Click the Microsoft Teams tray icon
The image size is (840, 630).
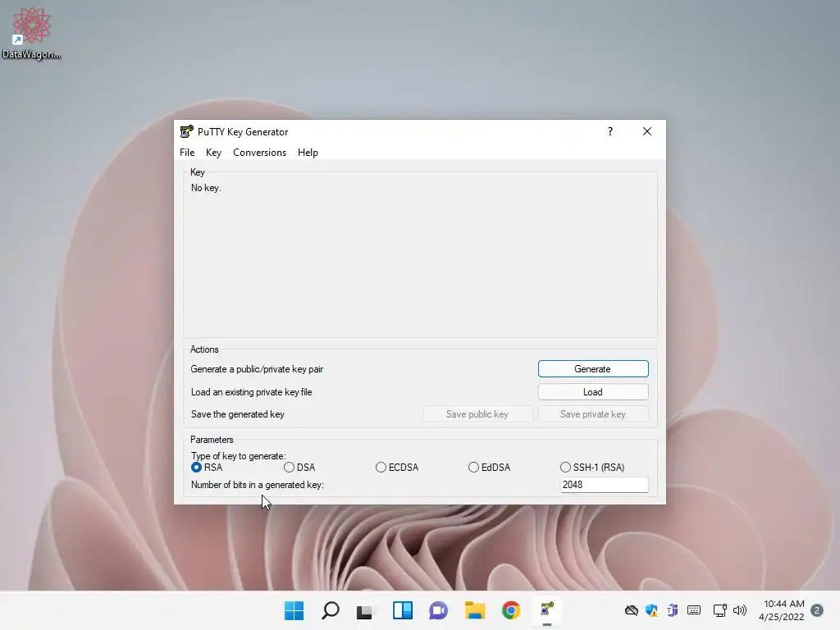(673, 610)
